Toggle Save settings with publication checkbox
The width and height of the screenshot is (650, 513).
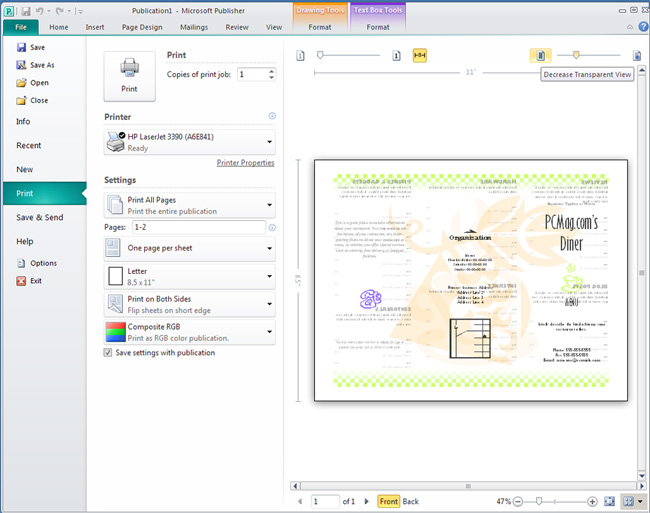click(108, 353)
